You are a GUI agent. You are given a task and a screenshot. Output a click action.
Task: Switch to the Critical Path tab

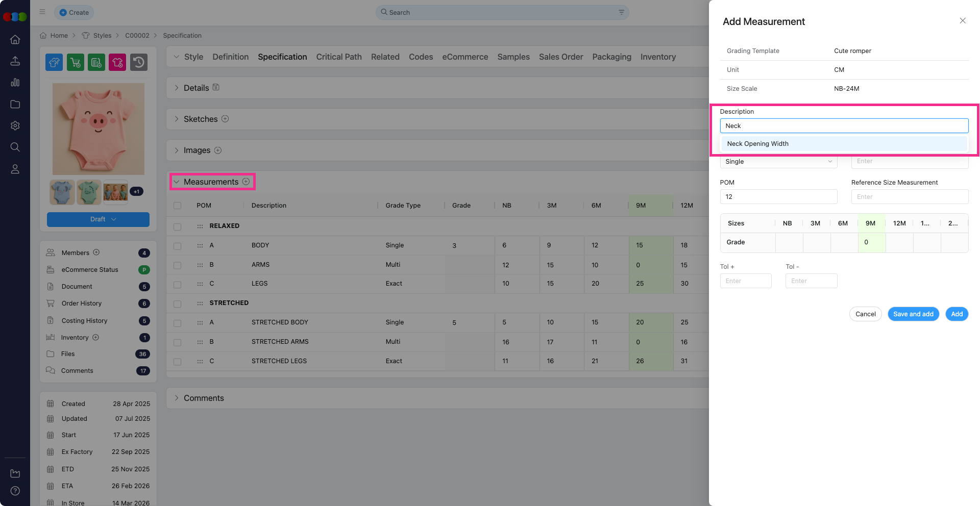coord(338,57)
